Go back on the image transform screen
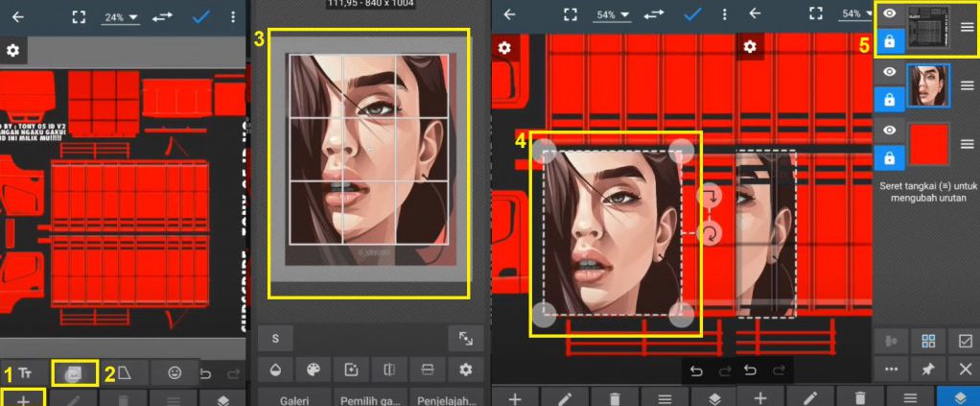This screenshot has width=980, height=406. coord(510,14)
